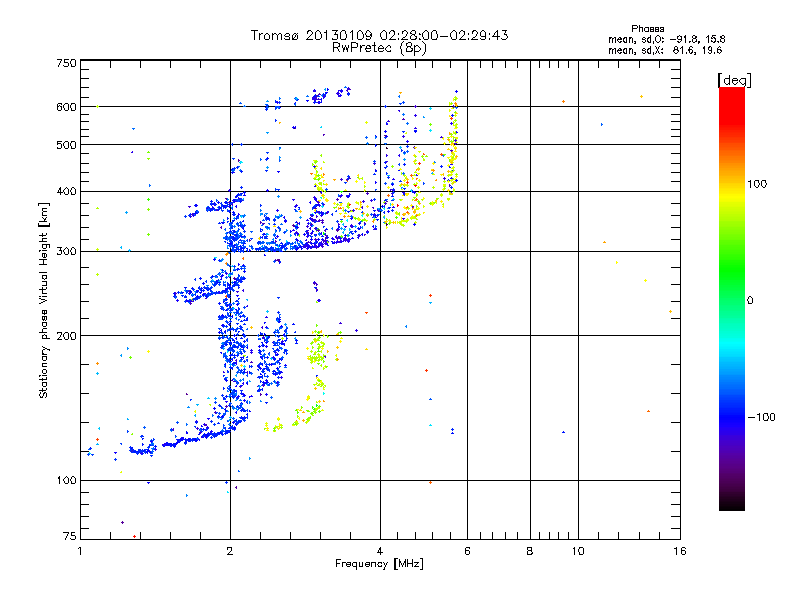Click the x-axis tick label "16"

coord(680,551)
